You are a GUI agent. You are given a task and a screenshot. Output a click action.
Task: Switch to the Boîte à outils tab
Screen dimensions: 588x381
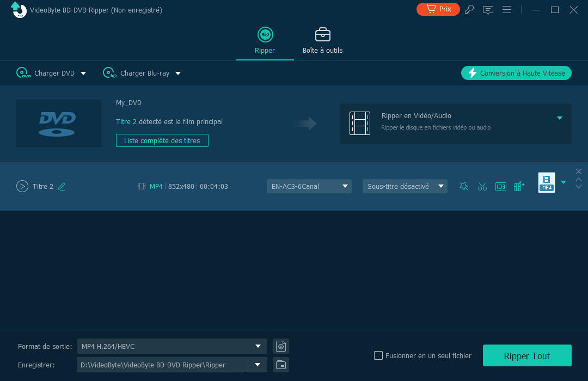pyautogui.click(x=322, y=41)
